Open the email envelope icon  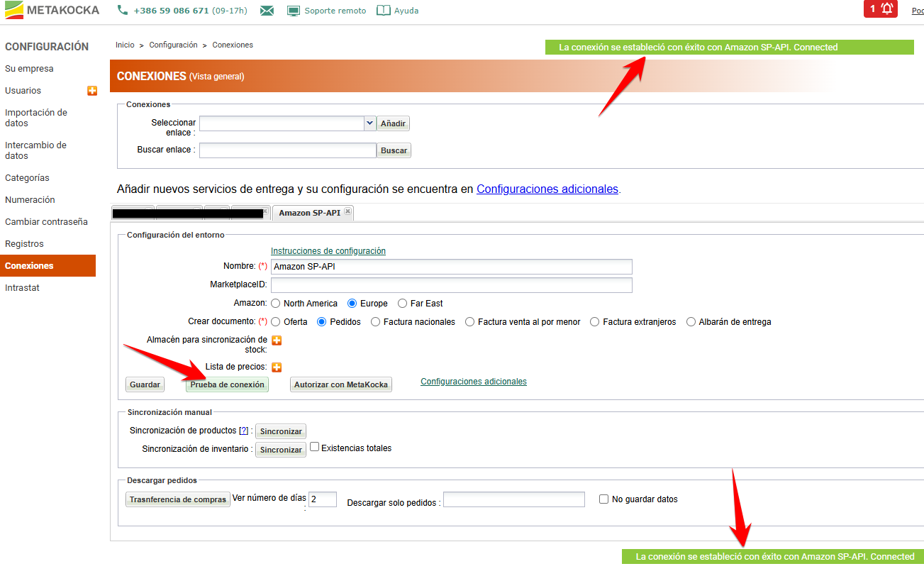pyautogui.click(x=267, y=11)
